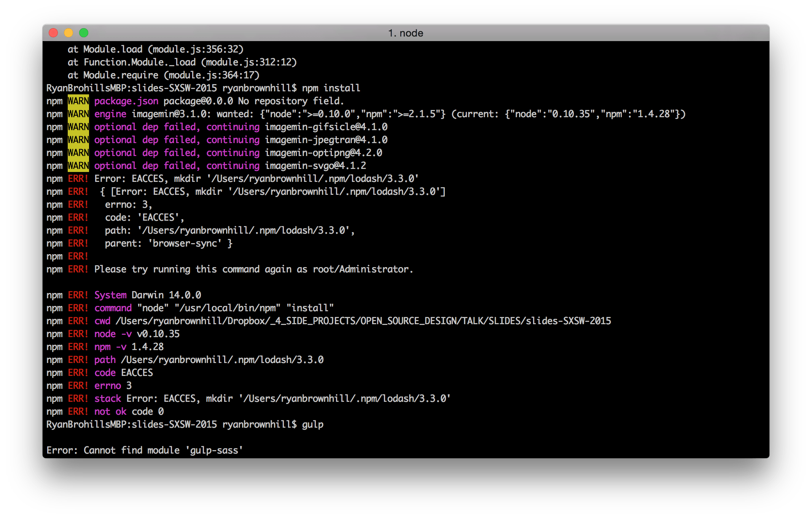
Task: Click the 'System' label before 'Darwin 14.0.0'
Action: coord(110,295)
